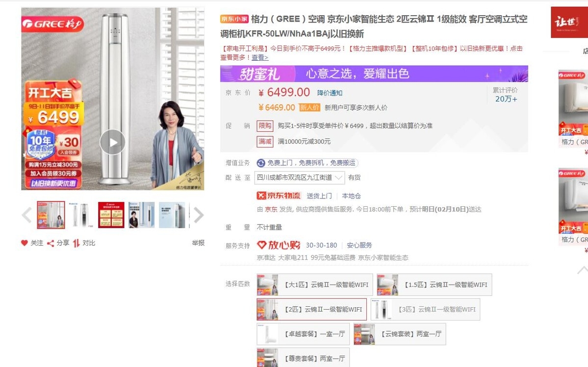
Task: Show previous product thumbnails arrow
Action: click(26, 215)
